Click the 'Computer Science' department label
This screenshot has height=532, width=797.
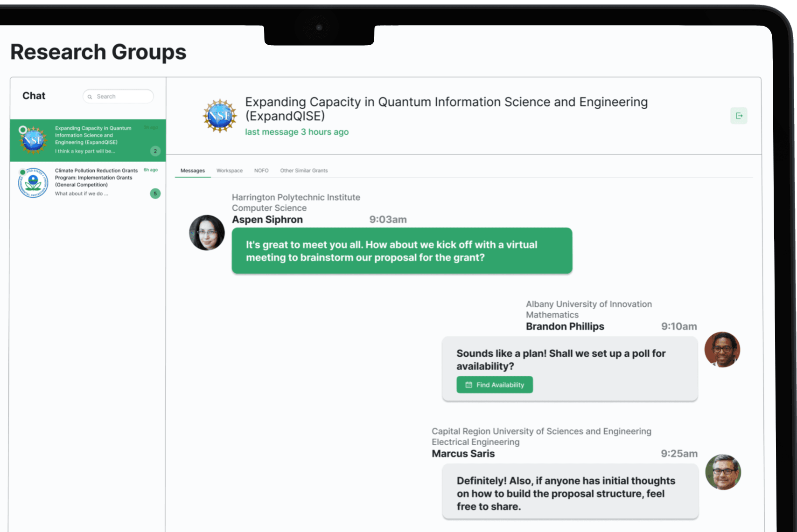(269, 208)
